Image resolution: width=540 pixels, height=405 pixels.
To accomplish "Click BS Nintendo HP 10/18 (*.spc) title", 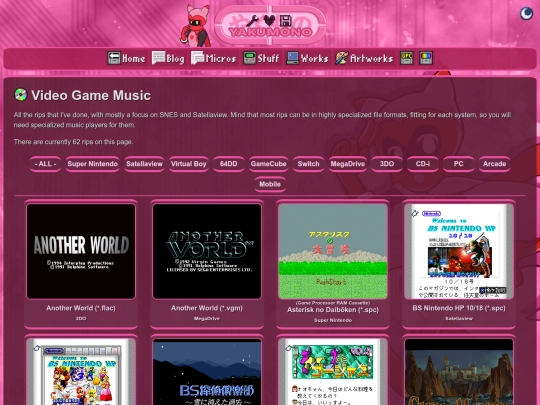I will (459, 308).
